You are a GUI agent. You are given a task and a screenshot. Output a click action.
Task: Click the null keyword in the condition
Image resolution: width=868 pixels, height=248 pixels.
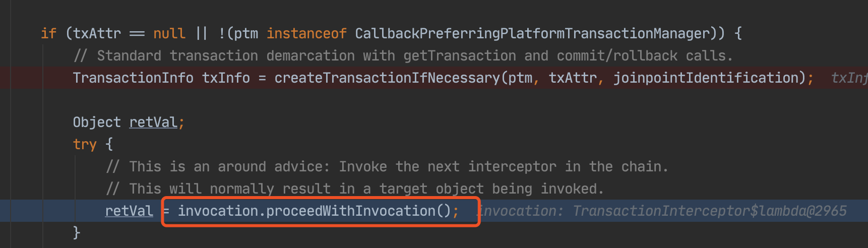(x=169, y=33)
